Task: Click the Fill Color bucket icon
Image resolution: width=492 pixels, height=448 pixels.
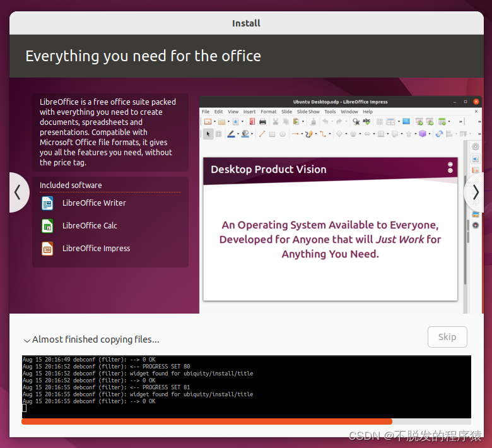Action: [x=245, y=134]
